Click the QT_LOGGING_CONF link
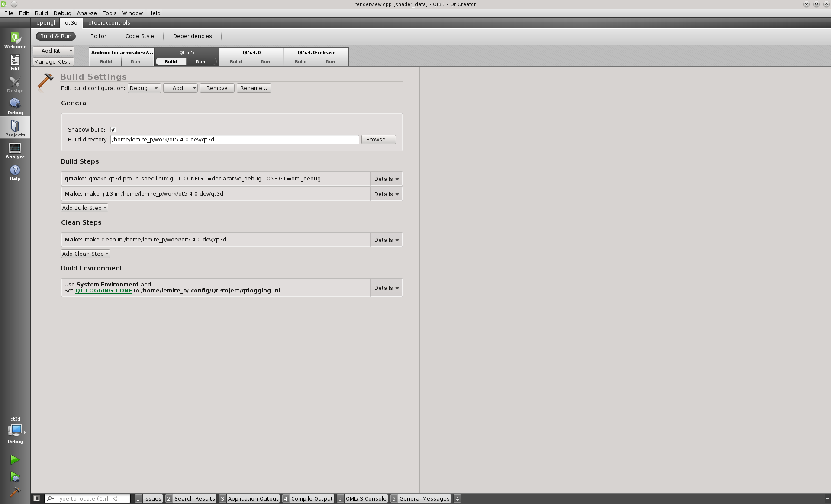The width and height of the screenshot is (831, 504). click(103, 290)
